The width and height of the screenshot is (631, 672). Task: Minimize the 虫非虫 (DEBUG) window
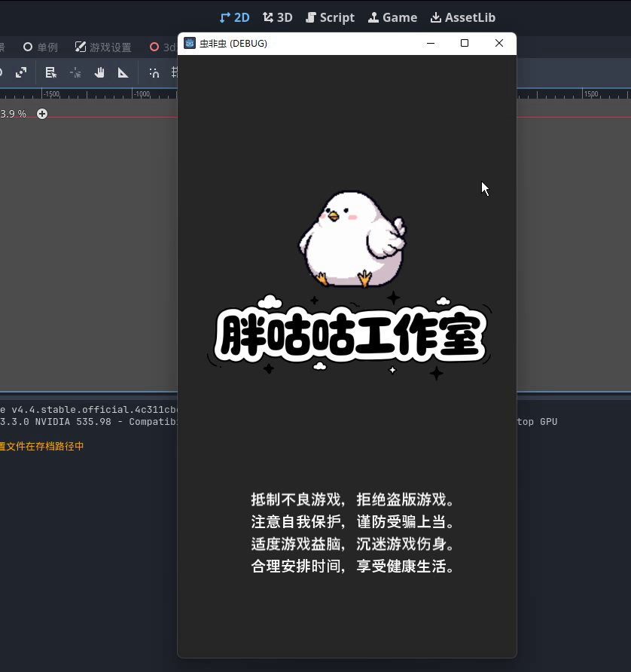point(431,44)
